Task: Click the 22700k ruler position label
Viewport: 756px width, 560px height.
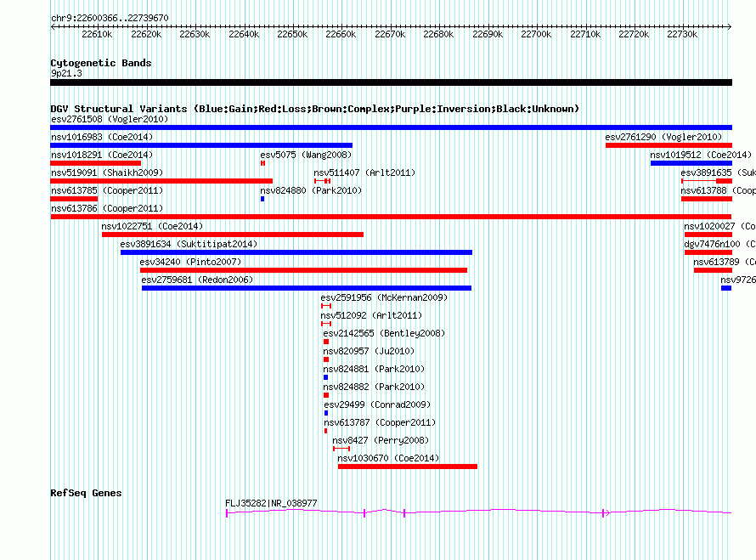Action: tap(536, 34)
